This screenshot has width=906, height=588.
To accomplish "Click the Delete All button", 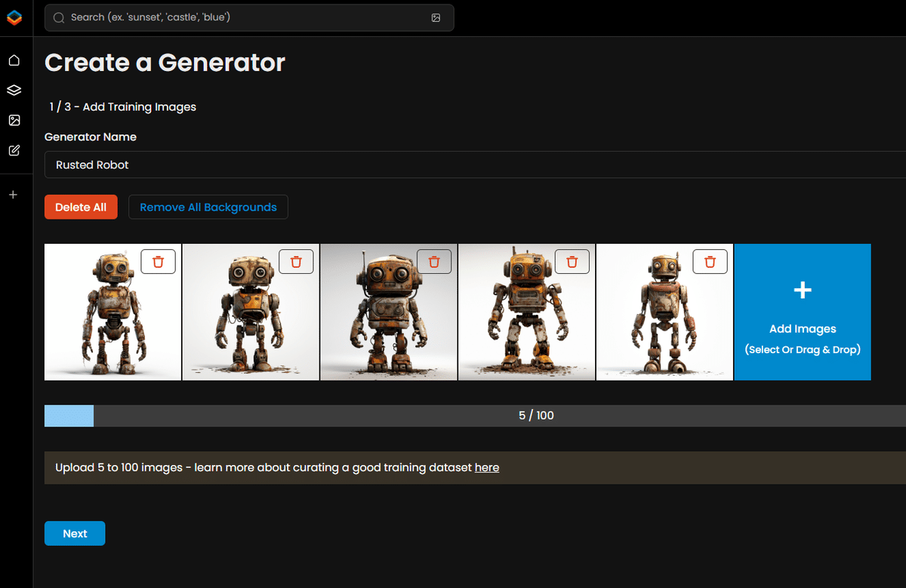I will coord(81,207).
